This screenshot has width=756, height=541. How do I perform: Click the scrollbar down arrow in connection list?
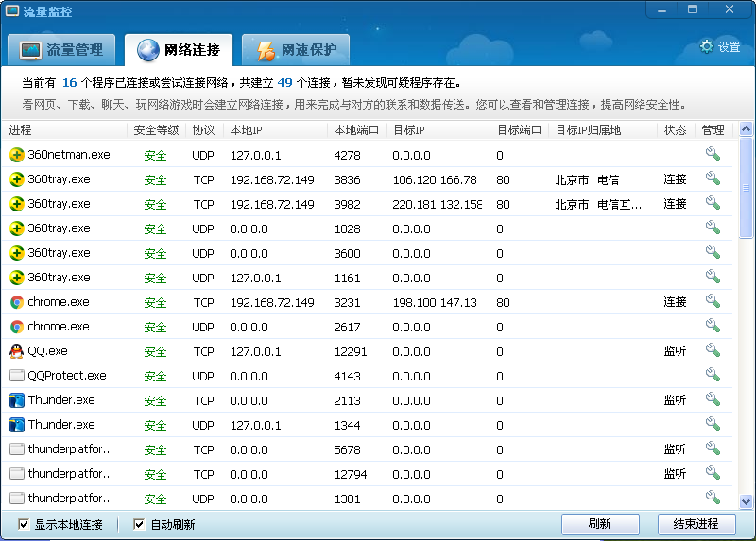pyautogui.click(x=746, y=501)
